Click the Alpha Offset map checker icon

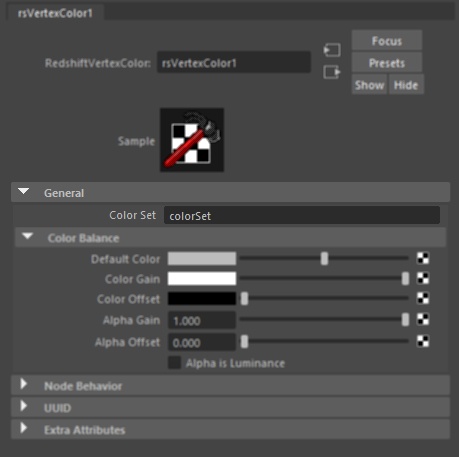[423, 341]
